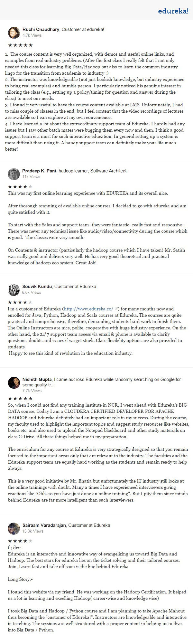Image resolution: width=193 pixels, height=644 pixels.
Task: Click Pradeep K. Pant's four-star rating
Action: pos(20,186)
